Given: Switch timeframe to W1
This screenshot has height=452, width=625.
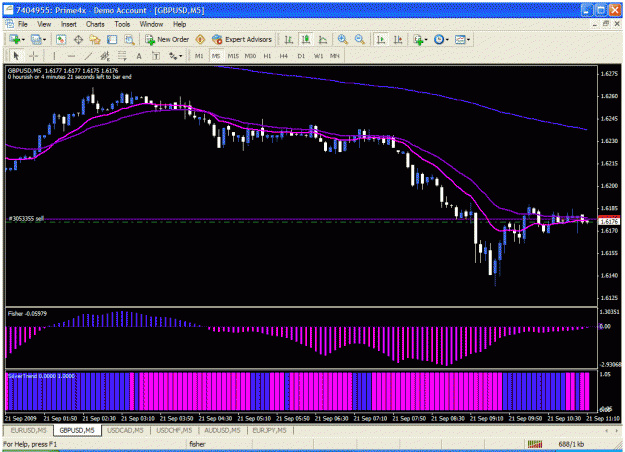Looking at the screenshot, I should (x=318, y=56).
